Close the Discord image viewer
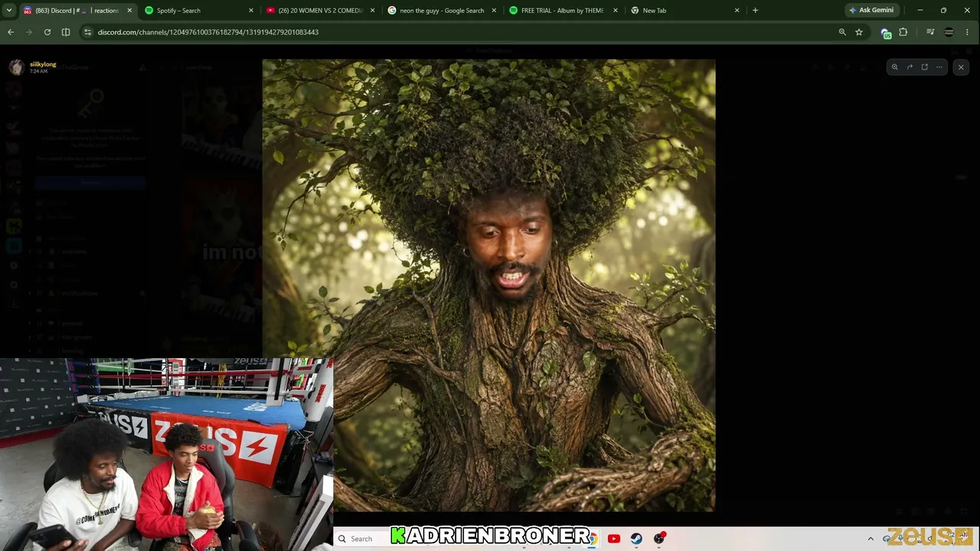980x551 pixels. click(x=961, y=67)
